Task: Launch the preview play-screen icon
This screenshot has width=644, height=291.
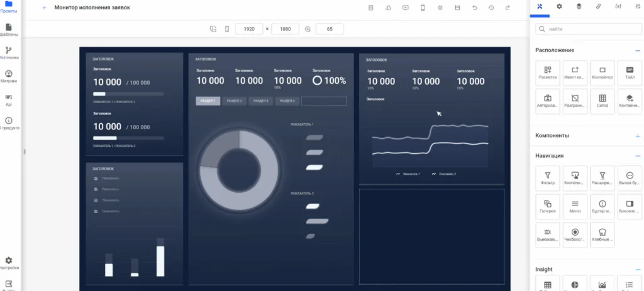Action: (x=406, y=8)
